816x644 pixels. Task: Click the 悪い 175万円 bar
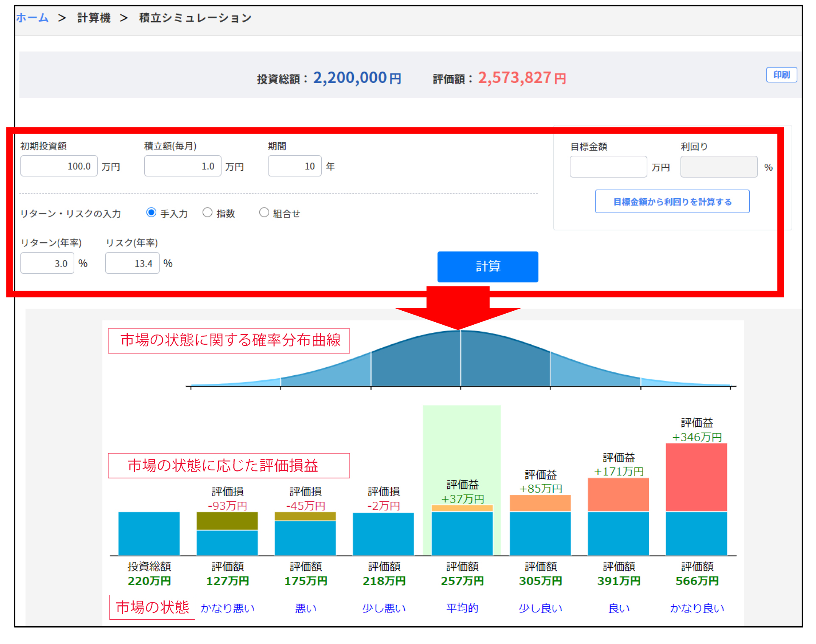305,534
